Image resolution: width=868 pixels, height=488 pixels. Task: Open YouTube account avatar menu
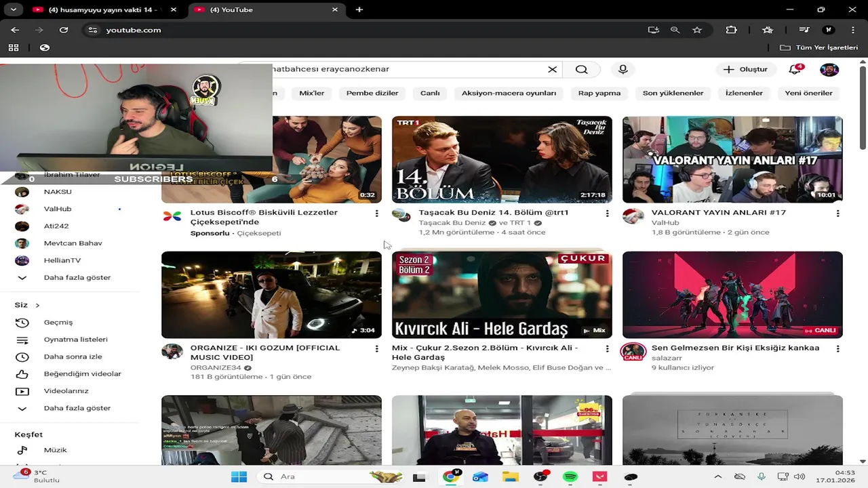[x=829, y=69]
